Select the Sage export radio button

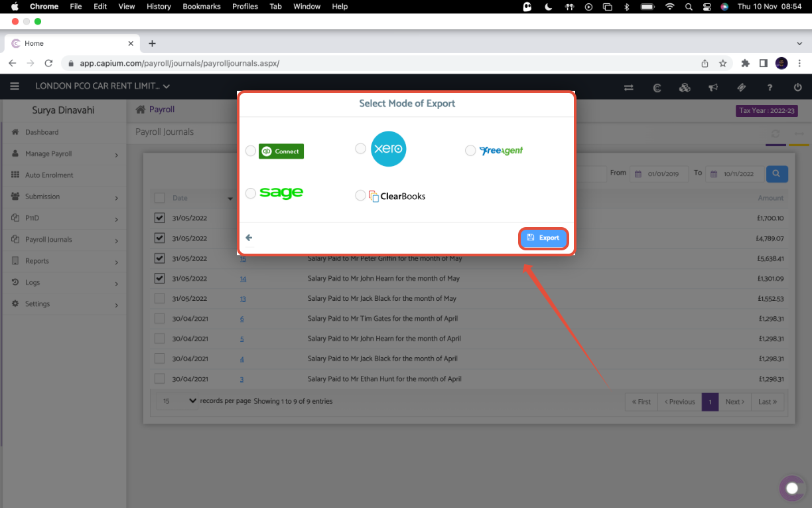(250, 193)
